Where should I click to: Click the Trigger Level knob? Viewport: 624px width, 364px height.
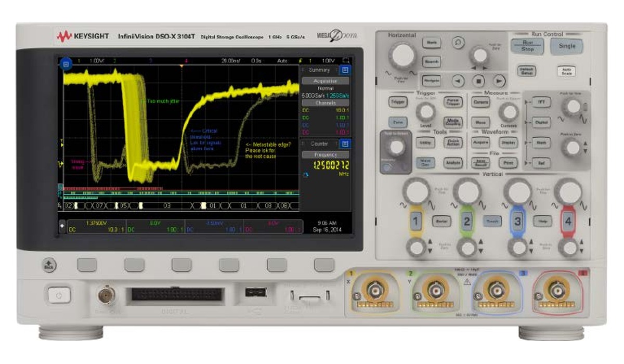426,112
